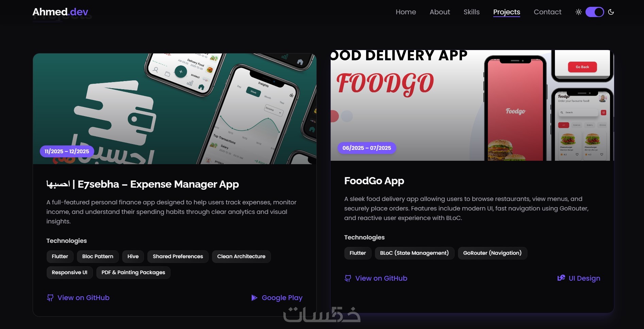Click the Google Play triangle icon

(x=254, y=298)
